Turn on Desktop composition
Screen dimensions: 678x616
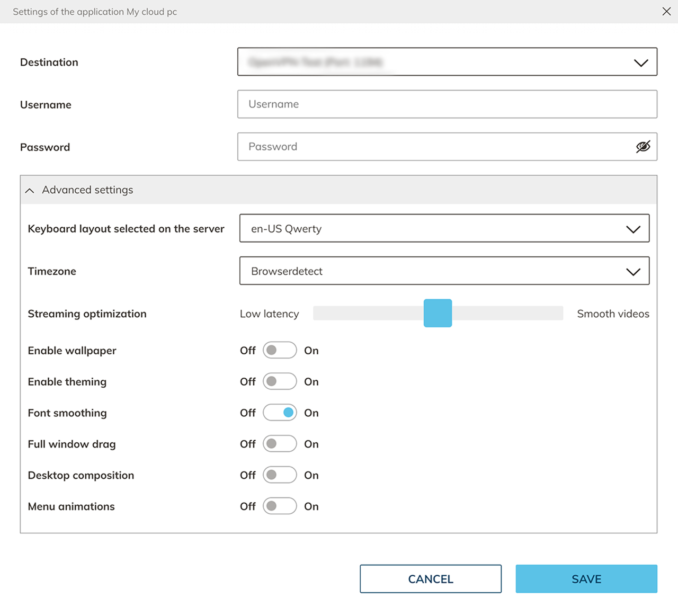click(280, 475)
